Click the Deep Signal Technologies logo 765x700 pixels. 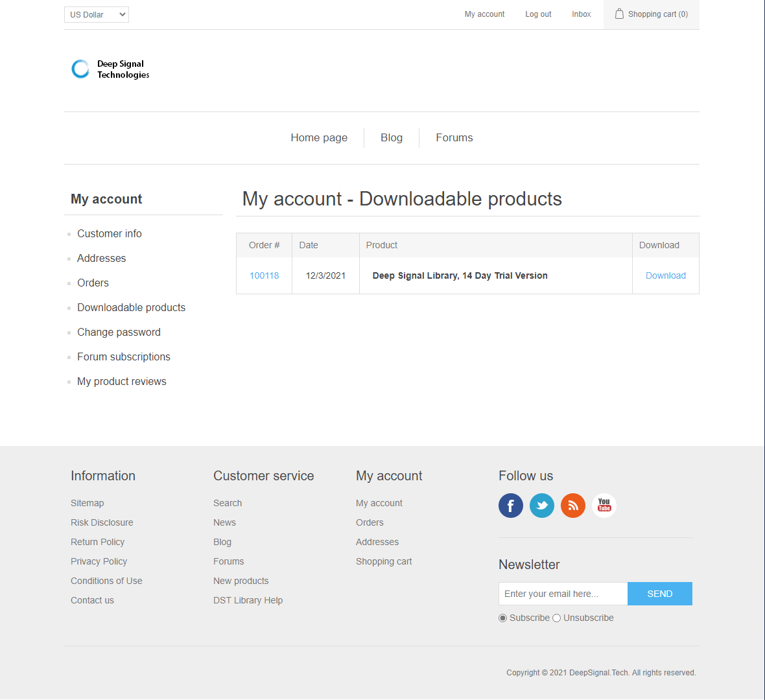coord(110,69)
